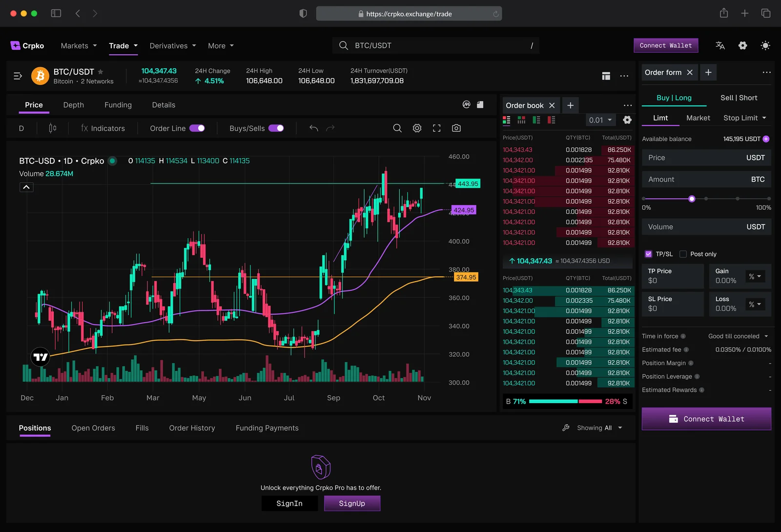781x532 pixels.
Task: Uncheck the TP/SL checkbox
Action: [648, 254]
